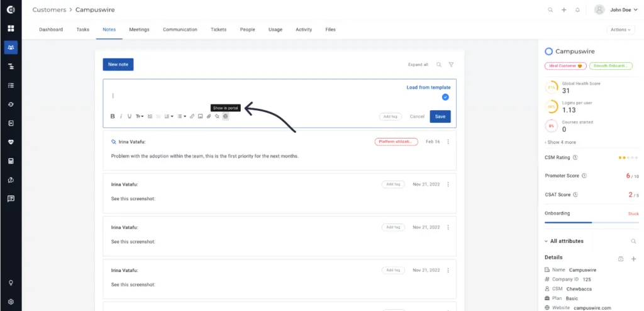Apply italic formatting in note editor
This screenshot has height=311, width=644.
coord(121,116)
